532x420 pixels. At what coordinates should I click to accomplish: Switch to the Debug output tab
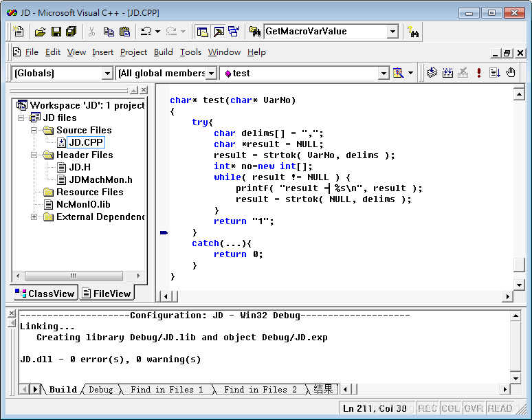(101, 390)
